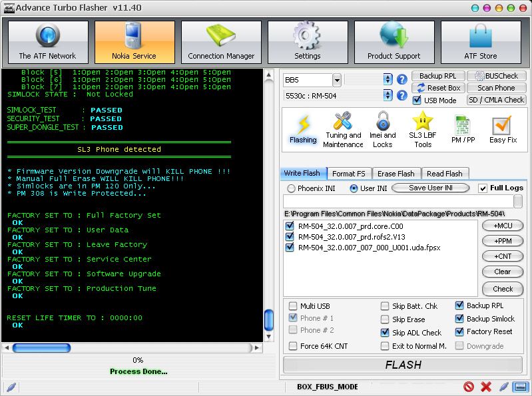Open the Easy Fix tool
The height and width of the screenshot is (396, 532).
502,130
